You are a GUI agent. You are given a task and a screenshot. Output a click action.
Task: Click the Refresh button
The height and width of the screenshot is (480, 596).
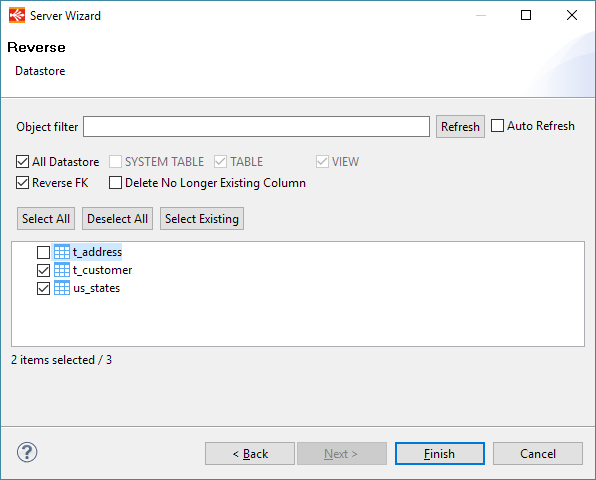[460, 127]
